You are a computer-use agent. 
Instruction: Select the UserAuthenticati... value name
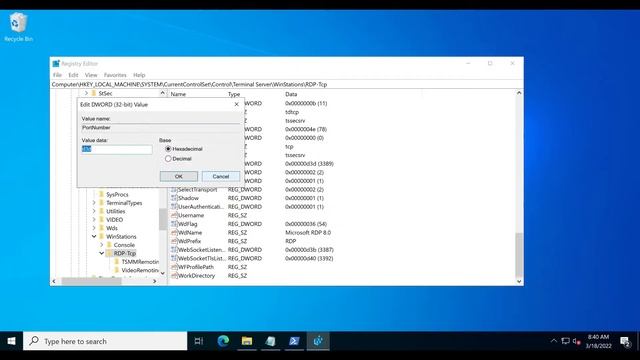click(201, 207)
